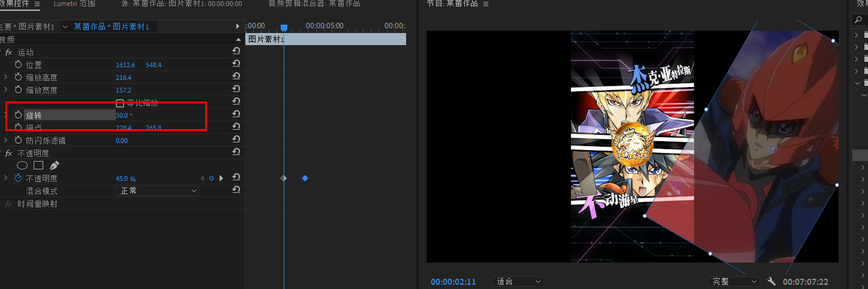Screen dimensions: 868x289
Task: Toggle animation stopwatch for 缩放宽度
Action: [x=18, y=90]
